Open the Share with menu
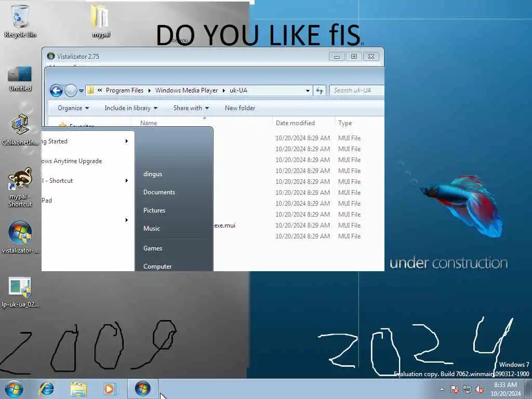 [x=191, y=108]
